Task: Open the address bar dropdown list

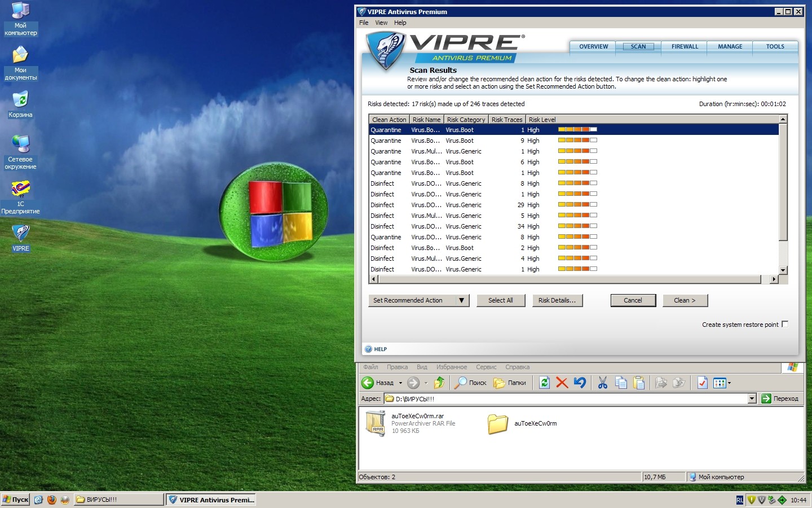Action: [752, 398]
